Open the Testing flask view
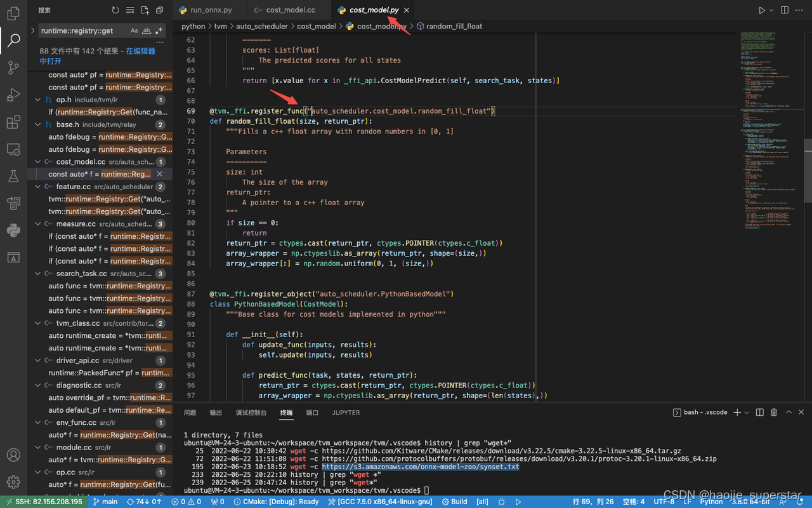The width and height of the screenshot is (812, 508). pos(13,176)
